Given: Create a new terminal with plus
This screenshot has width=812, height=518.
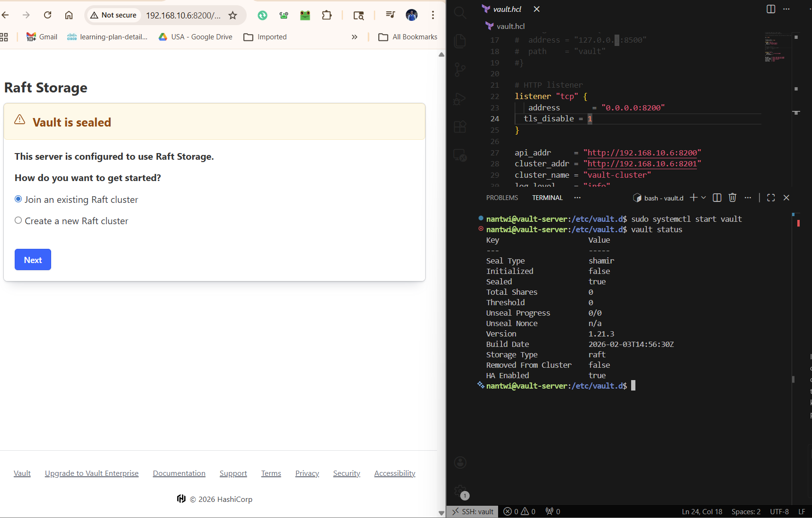Looking at the screenshot, I should tap(694, 198).
